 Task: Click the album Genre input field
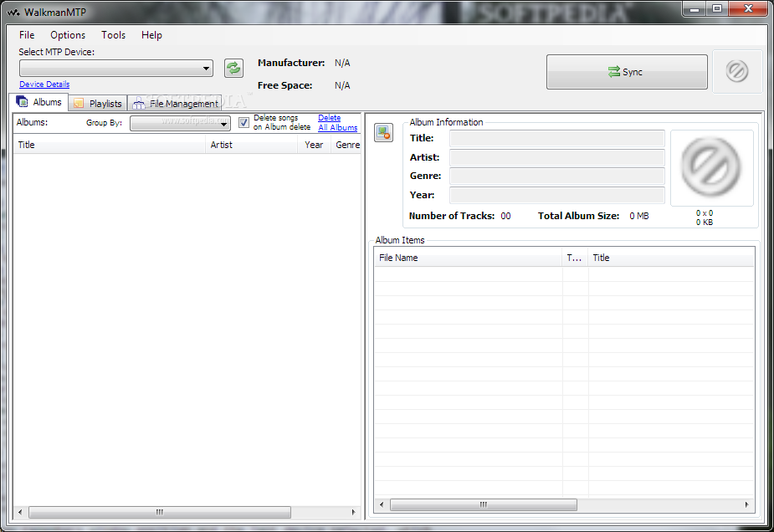[x=556, y=176]
